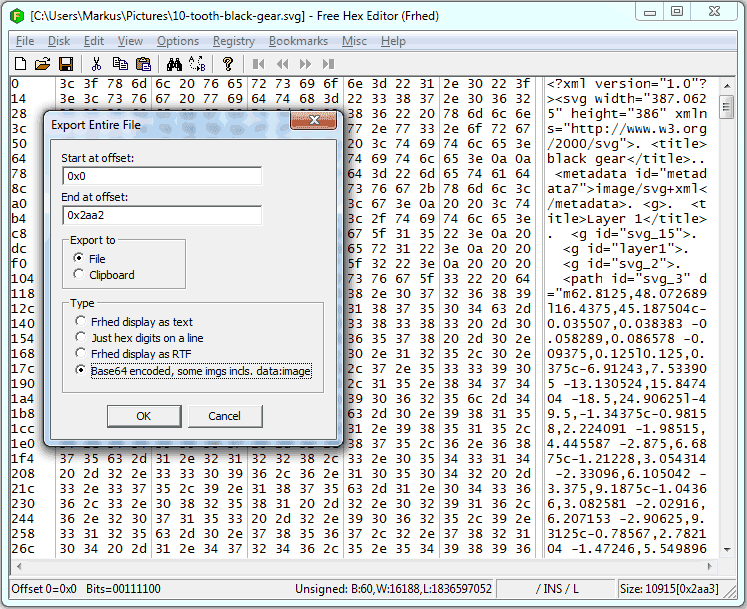
Task: Click the Help question mark icon
Action: (228, 64)
